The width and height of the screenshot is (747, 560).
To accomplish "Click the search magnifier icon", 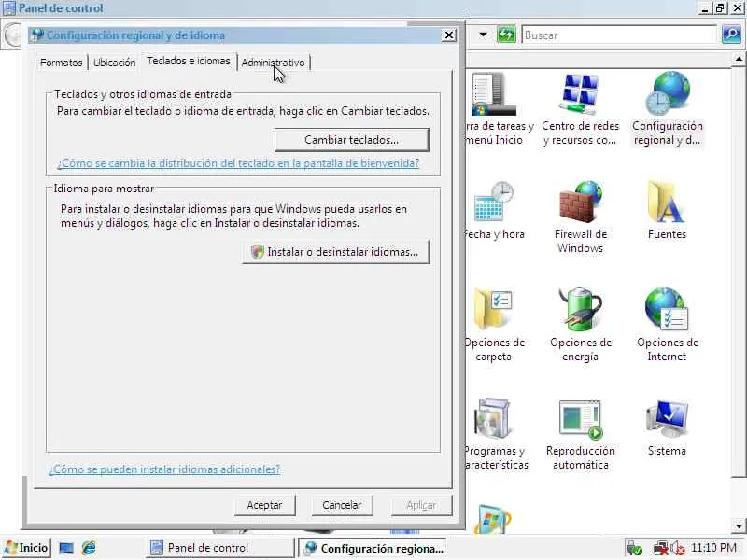I will click(731, 35).
